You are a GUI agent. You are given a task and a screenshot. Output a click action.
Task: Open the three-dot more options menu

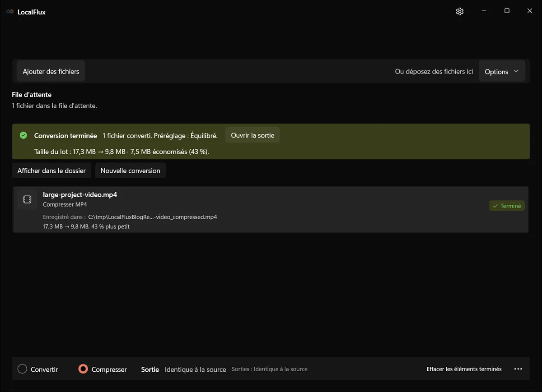[x=519, y=369]
